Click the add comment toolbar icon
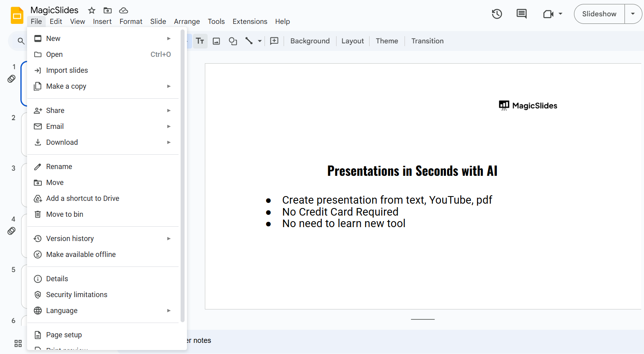 click(x=274, y=41)
